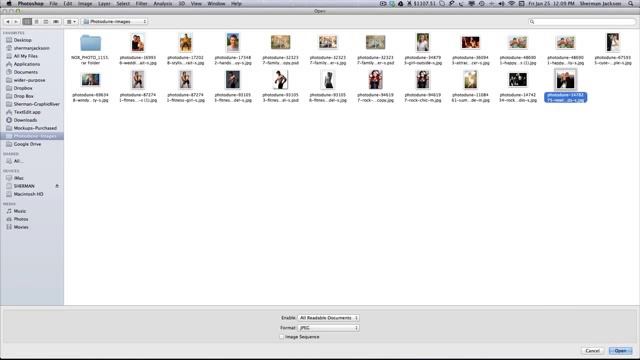Eject the SHERMAN drive
Screen dimensions: 640x360
57,186
